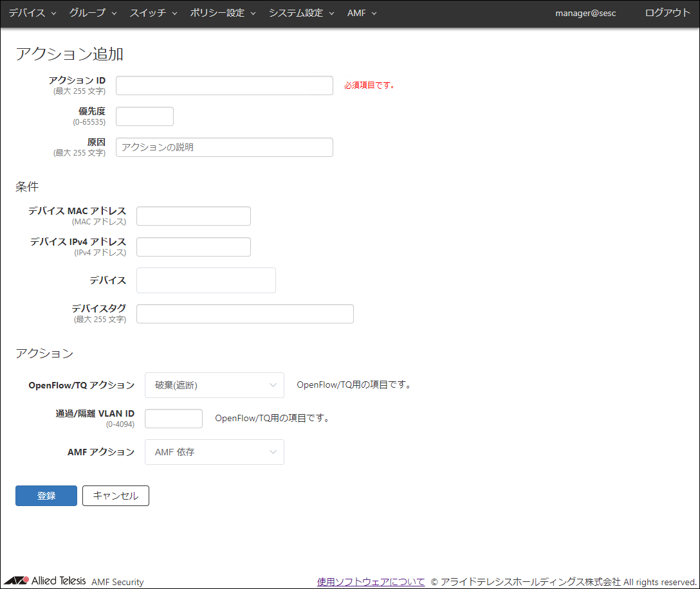Expand the システム設定 menu
700x589 pixels.
(x=301, y=13)
